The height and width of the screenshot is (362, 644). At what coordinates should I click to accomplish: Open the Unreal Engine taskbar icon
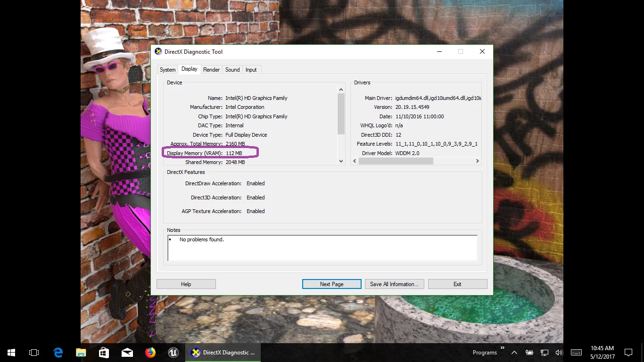pyautogui.click(x=173, y=353)
